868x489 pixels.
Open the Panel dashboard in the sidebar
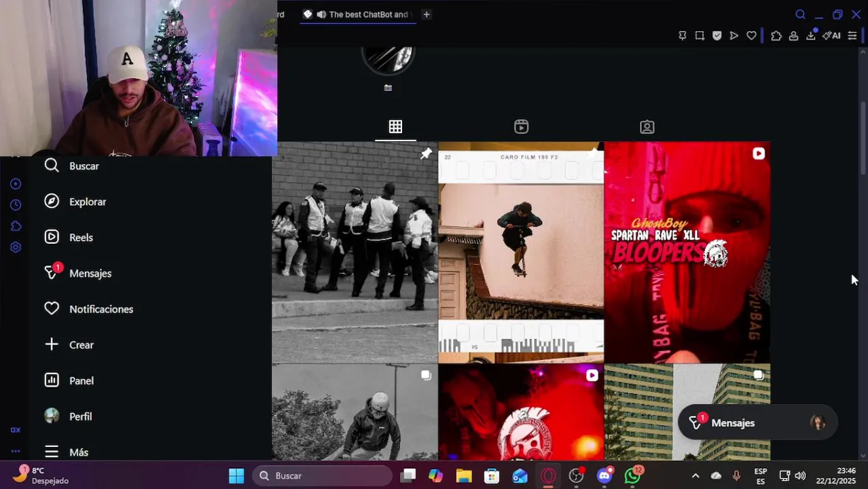pos(69,381)
